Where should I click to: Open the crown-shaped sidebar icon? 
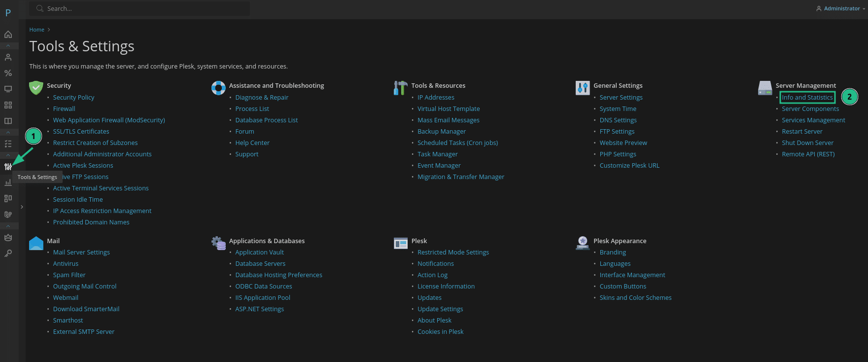click(x=8, y=237)
